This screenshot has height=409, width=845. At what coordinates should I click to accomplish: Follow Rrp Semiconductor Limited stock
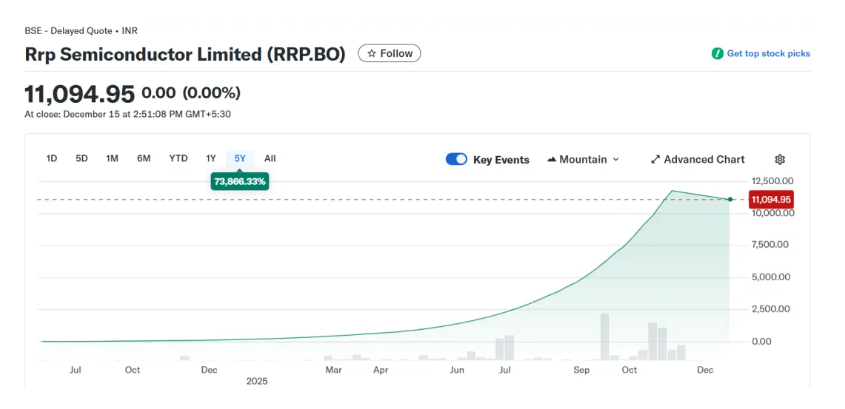click(x=390, y=54)
